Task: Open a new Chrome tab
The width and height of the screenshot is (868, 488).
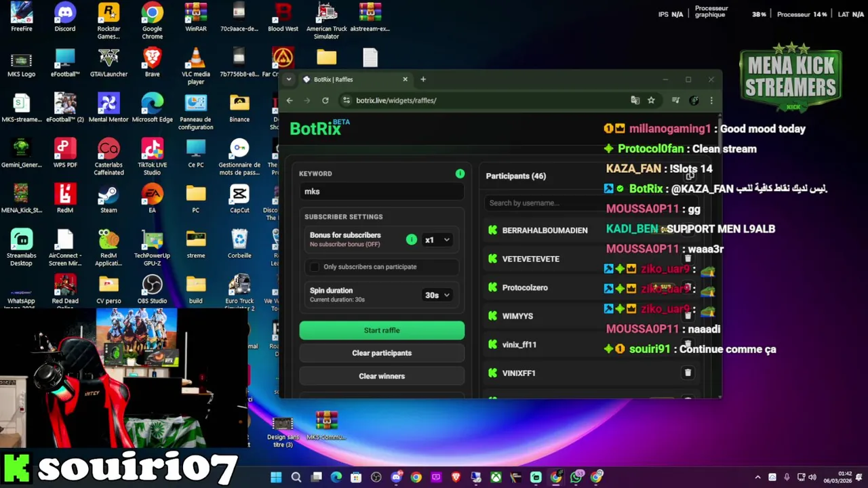Action: (x=423, y=79)
